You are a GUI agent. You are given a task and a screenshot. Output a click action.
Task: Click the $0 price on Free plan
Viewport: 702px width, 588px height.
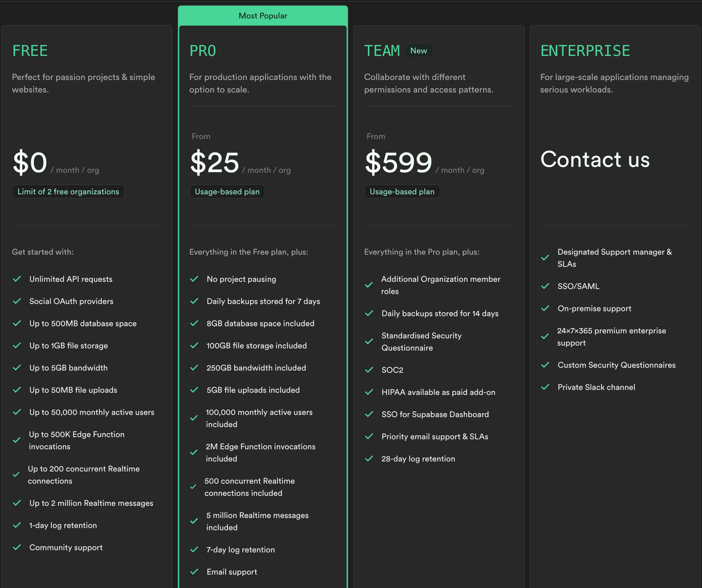point(30,162)
